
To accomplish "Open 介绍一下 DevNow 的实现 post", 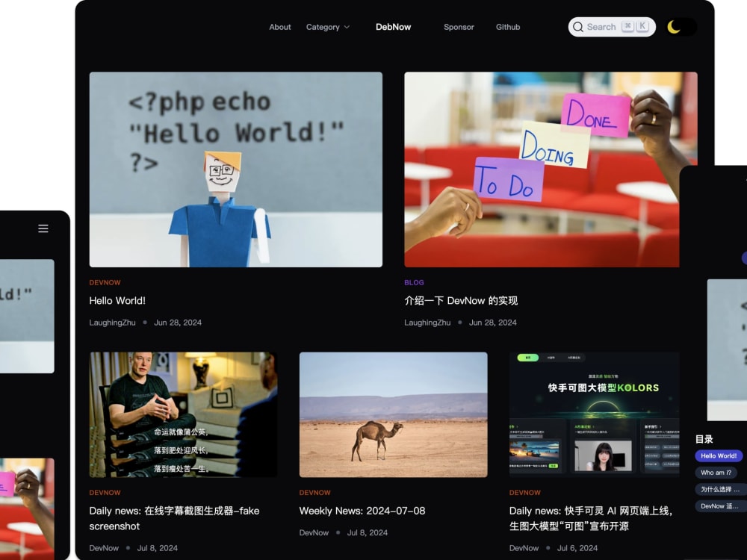I will 461,300.
